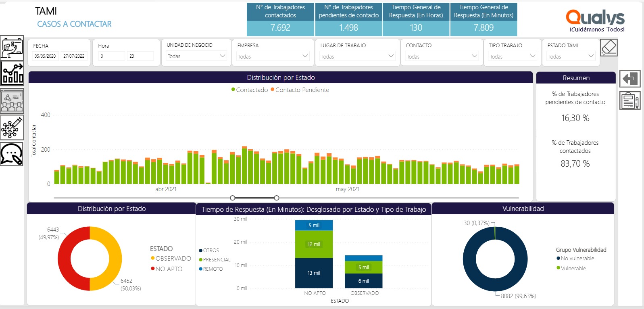Image resolution: width=644 pixels, height=309 pixels.
Task: Open the LUGAR DE TRABAJO dropdown
Action: pos(357,56)
